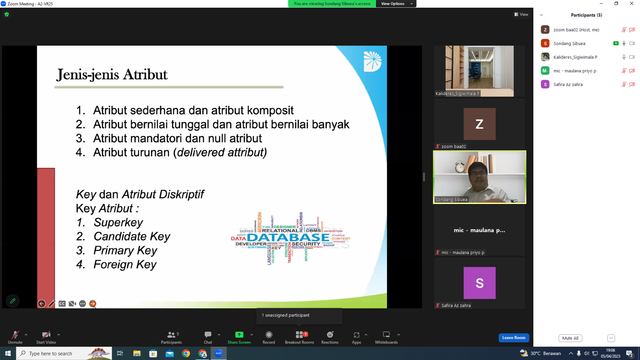
Task: Toggle muted mic for Safira Az zahra
Action: [x=624, y=84]
